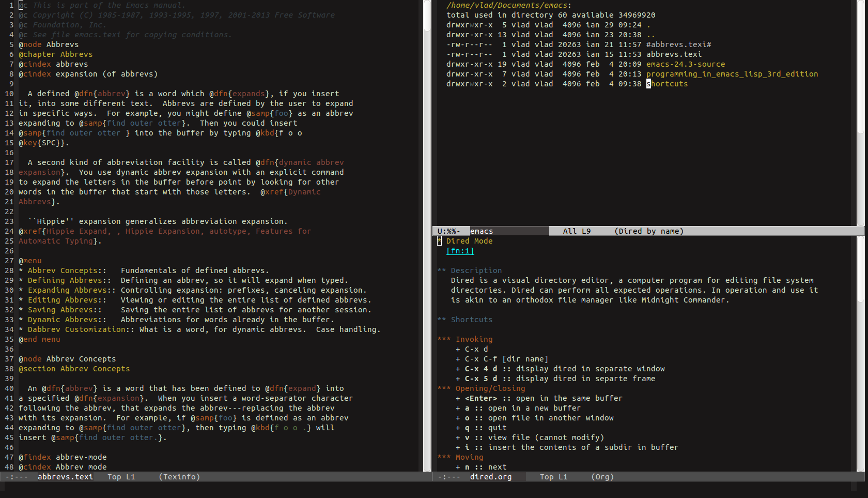Select the #abbrevs.texi# autosave file entry
The image size is (868, 498).
click(x=678, y=44)
